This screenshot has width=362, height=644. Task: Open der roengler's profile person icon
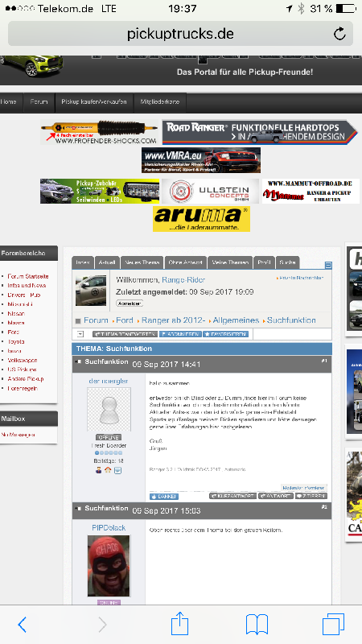pos(98,470)
